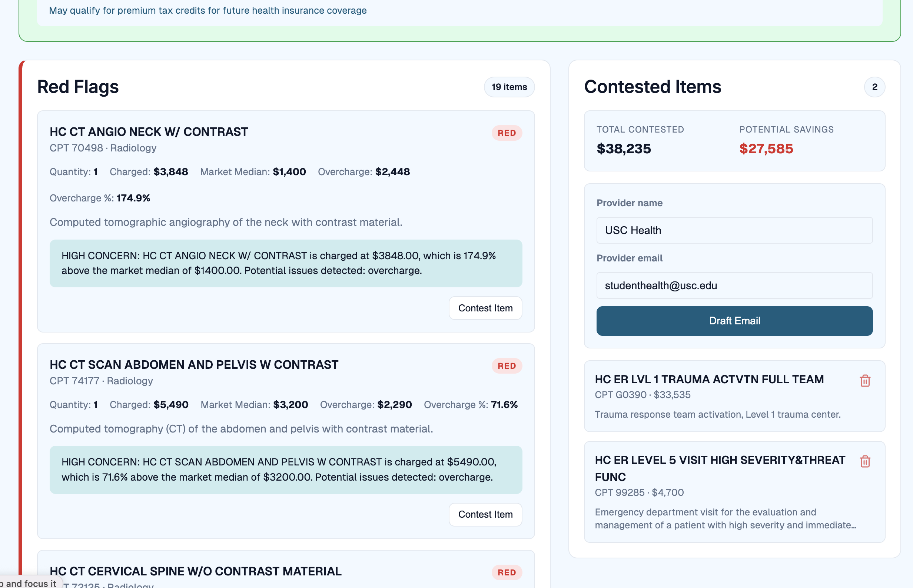Click ER Level 5 Visit item title
Viewport: 913px width, 588px height.
pyautogui.click(x=720, y=468)
